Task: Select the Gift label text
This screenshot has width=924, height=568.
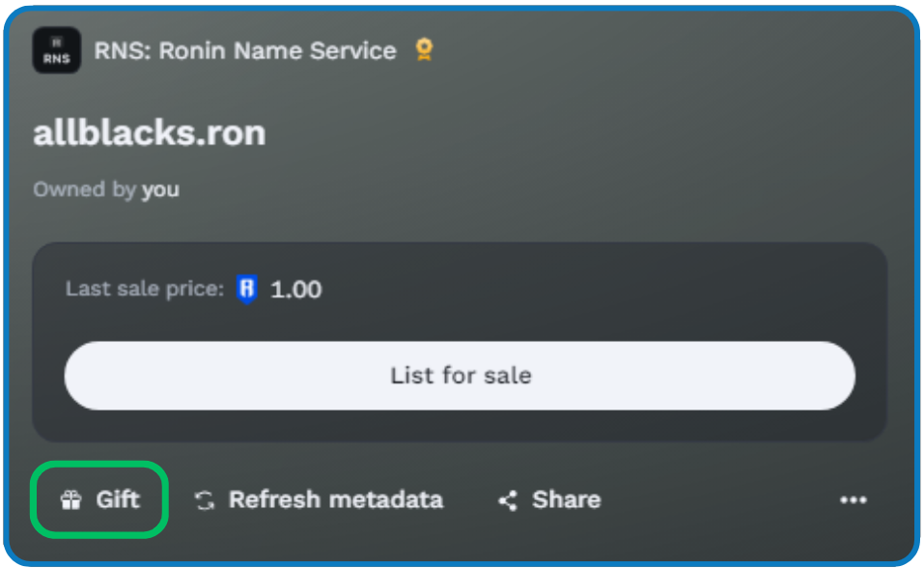Action: click(118, 499)
